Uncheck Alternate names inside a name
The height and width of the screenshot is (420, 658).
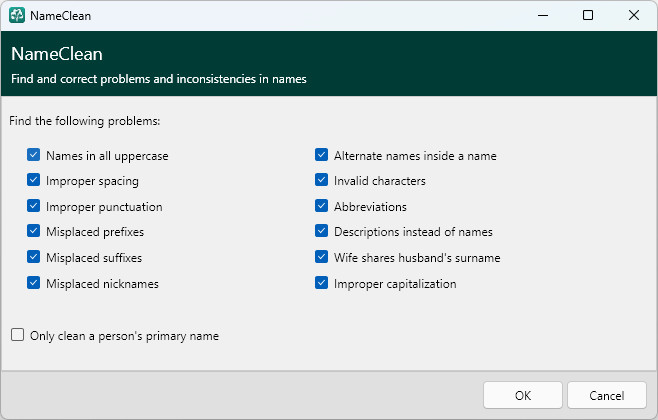click(x=321, y=155)
